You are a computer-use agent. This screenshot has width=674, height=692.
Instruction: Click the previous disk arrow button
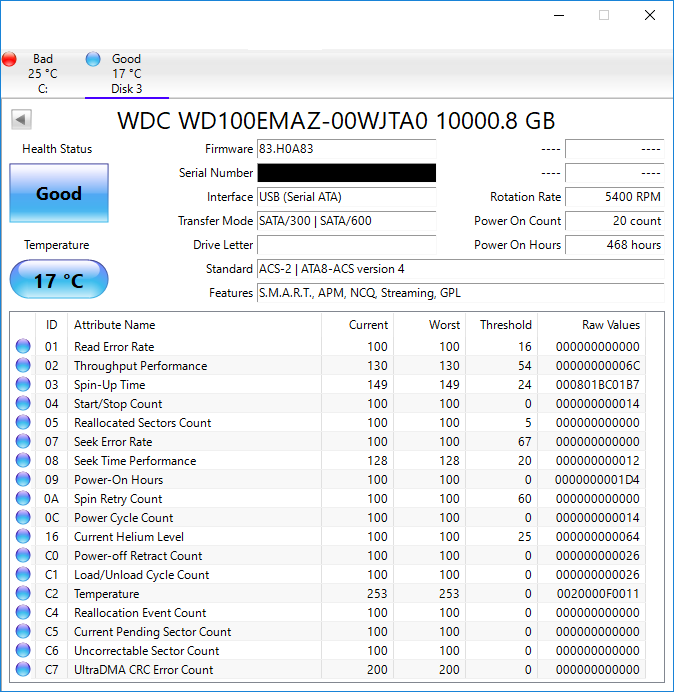click(21, 120)
